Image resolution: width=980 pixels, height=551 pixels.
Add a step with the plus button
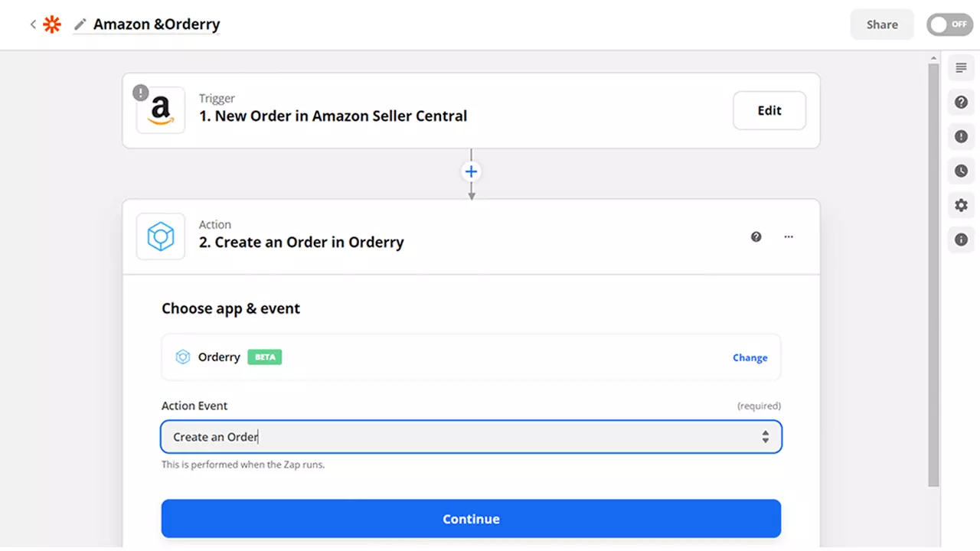click(471, 171)
